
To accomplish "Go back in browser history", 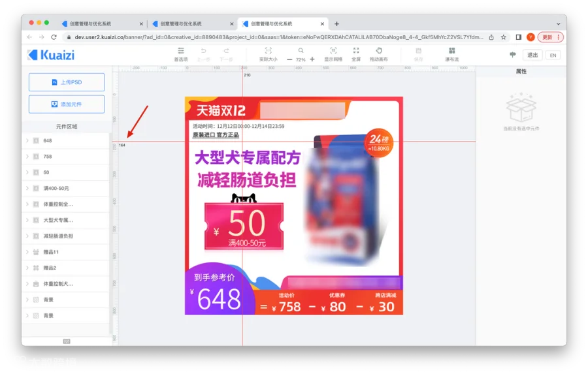I will tap(29, 37).
